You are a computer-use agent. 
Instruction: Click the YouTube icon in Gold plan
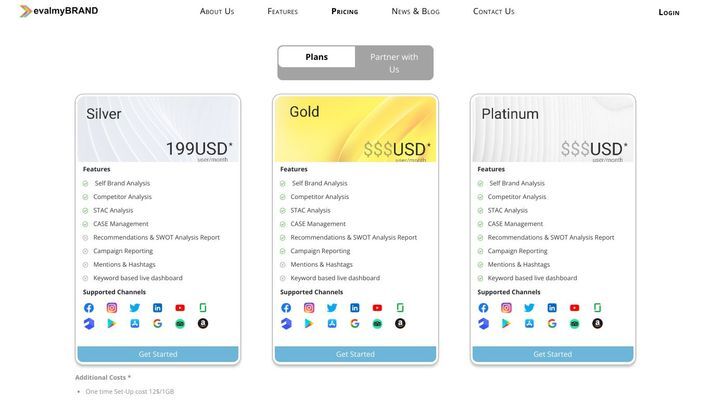(377, 308)
